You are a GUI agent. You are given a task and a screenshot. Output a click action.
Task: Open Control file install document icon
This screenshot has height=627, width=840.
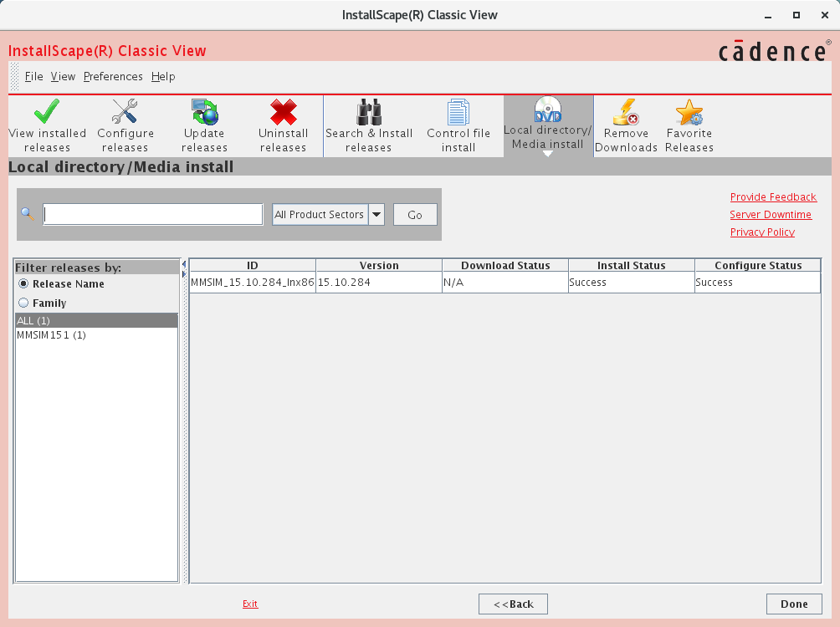(458, 111)
